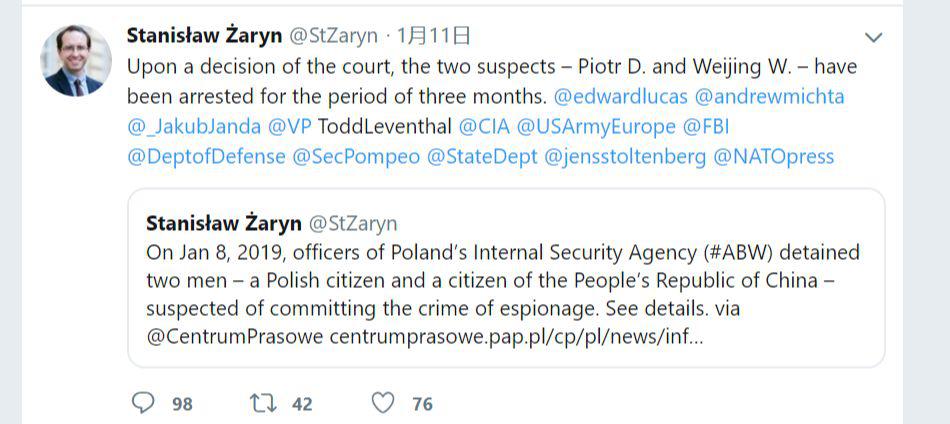Viewport: 950px width, 424px height.
Task: Click the @FBI mention
Action: [x=705, y=127]
